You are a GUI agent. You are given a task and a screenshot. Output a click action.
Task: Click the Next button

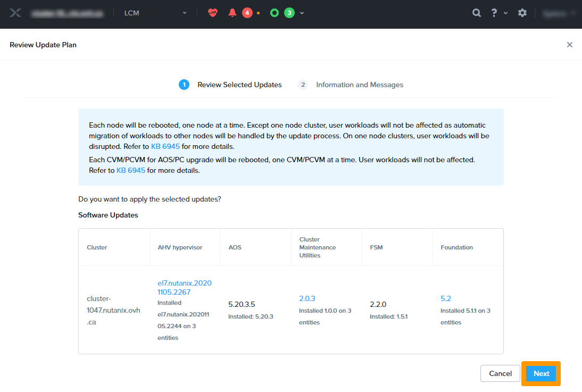point(541,373)
